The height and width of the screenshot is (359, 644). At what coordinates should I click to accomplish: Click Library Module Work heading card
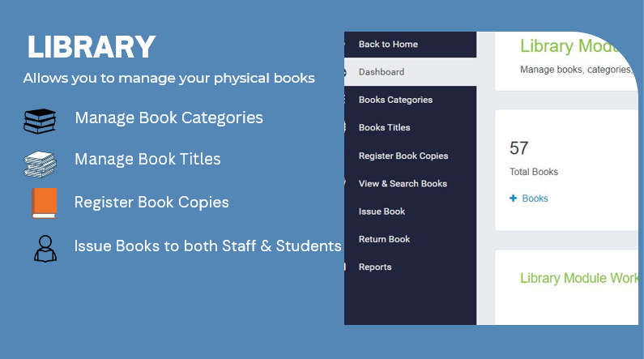tap(567, 287)
